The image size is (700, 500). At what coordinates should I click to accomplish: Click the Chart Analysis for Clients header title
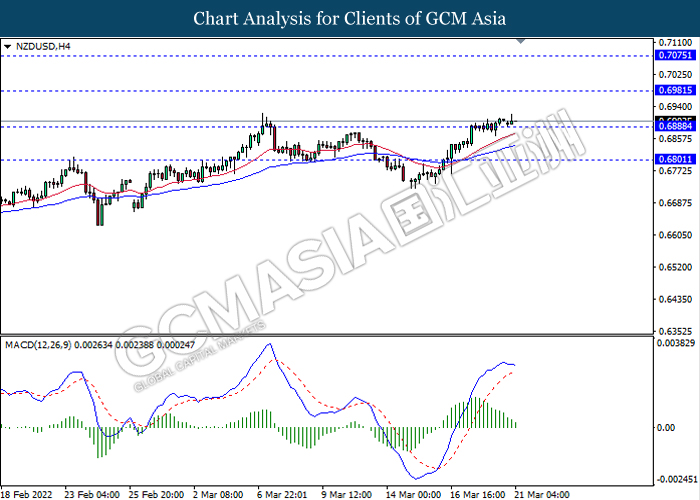coord(350,18)
